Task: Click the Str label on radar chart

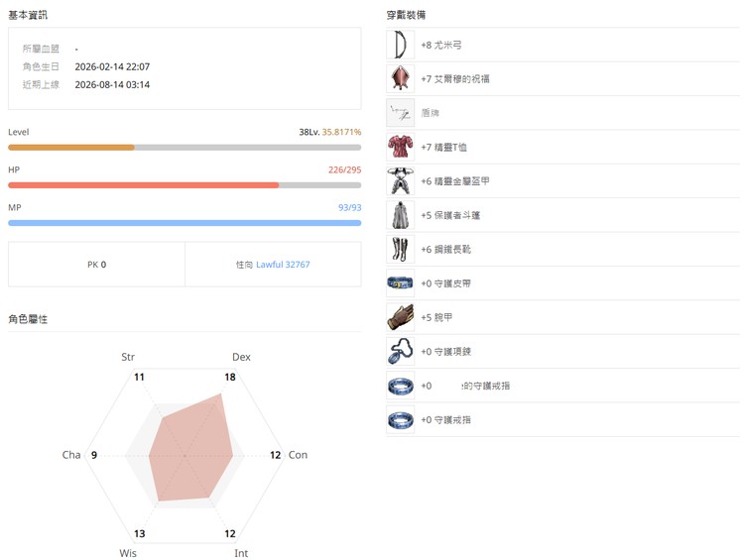Action: [128, 357]
